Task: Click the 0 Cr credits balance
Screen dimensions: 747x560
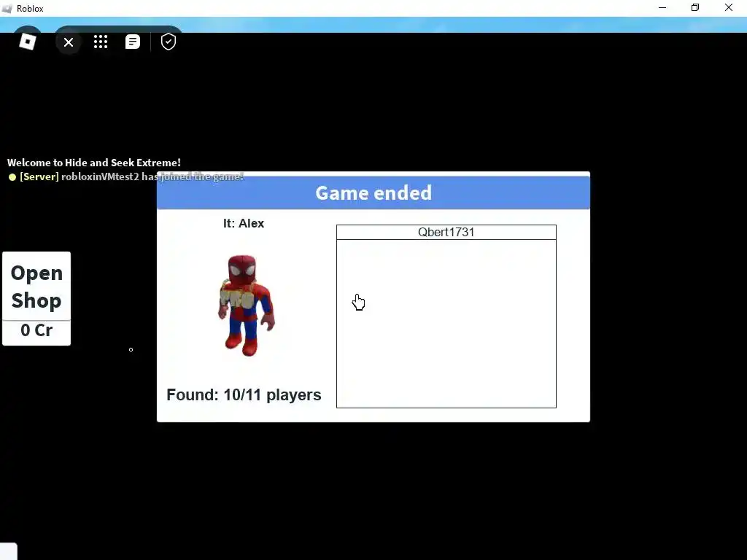Action: click(36, 330)
